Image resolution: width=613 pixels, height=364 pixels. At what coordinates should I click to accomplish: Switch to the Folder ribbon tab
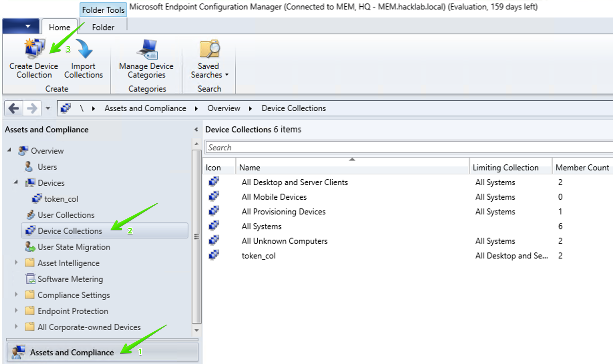coord(103,27)
